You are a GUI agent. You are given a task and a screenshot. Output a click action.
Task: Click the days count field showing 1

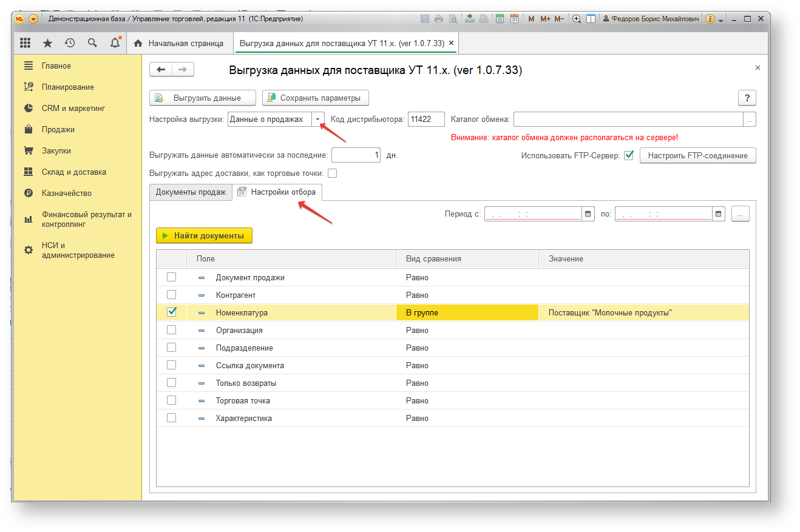(x=357, y=155)
